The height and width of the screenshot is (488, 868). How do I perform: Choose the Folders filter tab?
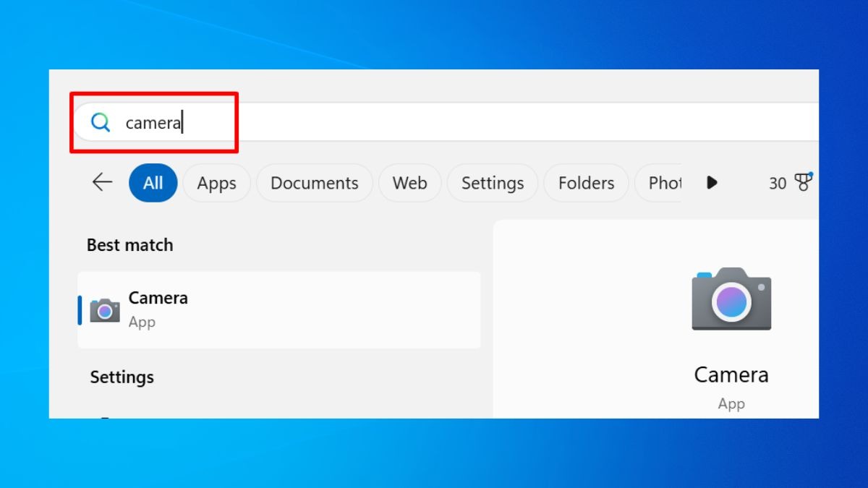coord(587,183)
